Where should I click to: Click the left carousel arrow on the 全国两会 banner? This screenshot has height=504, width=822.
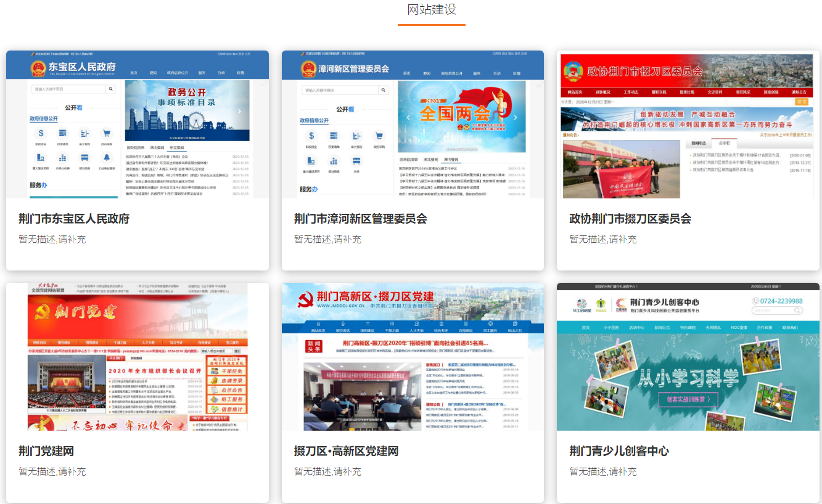tap(407, 117)
